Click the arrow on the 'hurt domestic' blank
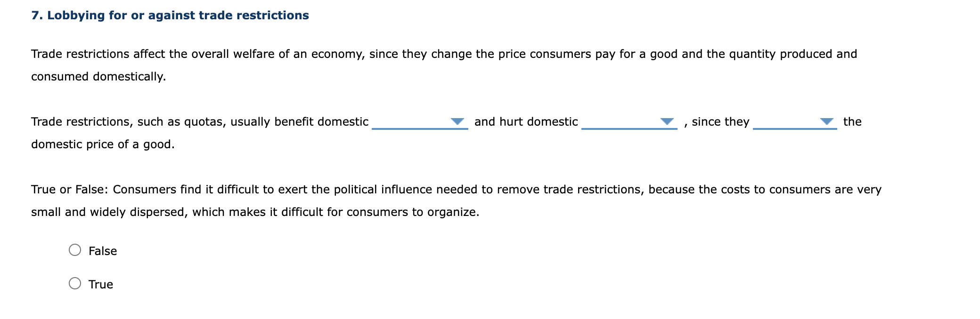The image size is (980, 319). click(x=667, y=122)
